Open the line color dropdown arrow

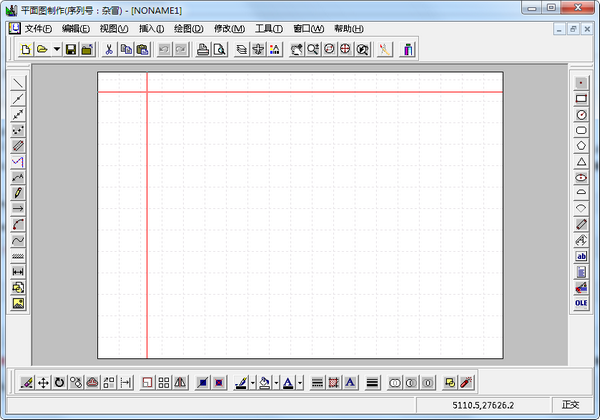pos(253,383)
